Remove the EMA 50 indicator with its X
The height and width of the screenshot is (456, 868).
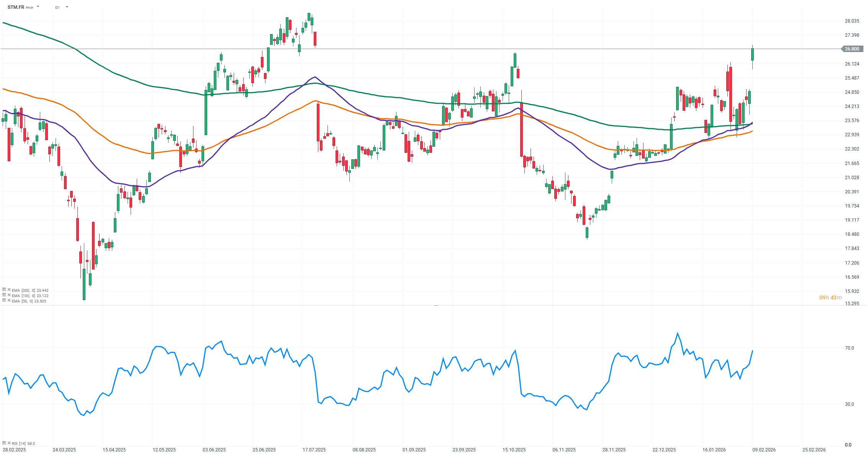tap(9, 301)
